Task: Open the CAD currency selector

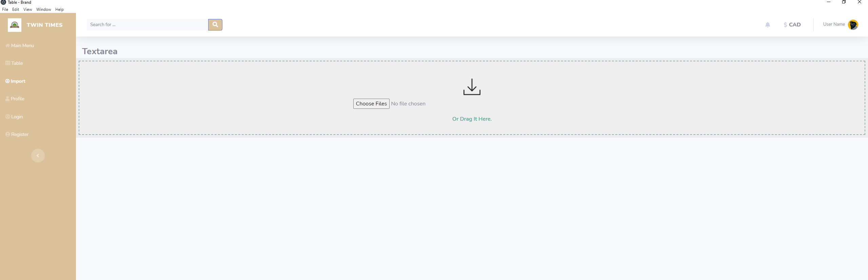Action: (792, 25)
